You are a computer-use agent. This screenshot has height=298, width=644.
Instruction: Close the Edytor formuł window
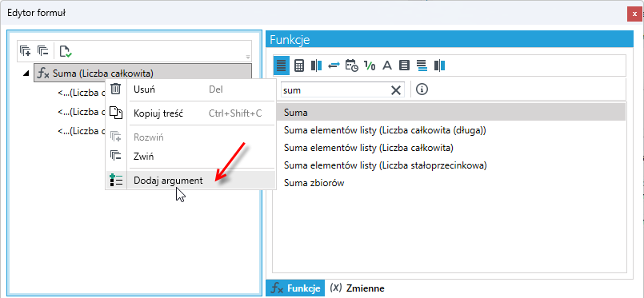pos(634,14)
